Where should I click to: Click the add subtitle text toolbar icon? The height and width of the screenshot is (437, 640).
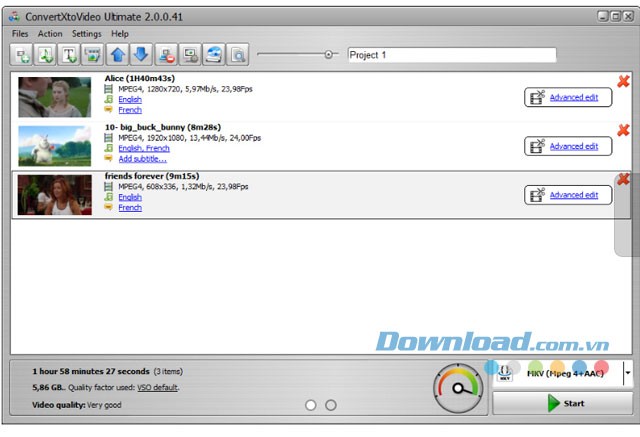point(69,55)
